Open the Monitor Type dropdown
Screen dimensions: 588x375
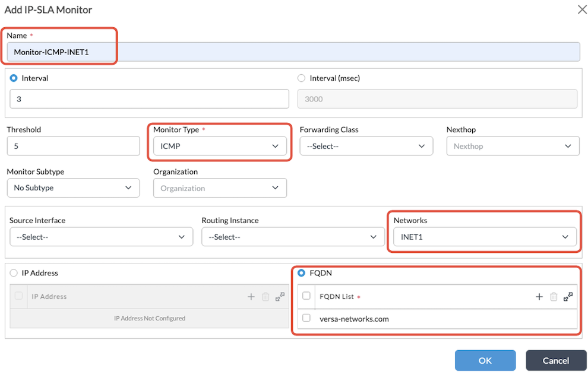coord(220,146)
